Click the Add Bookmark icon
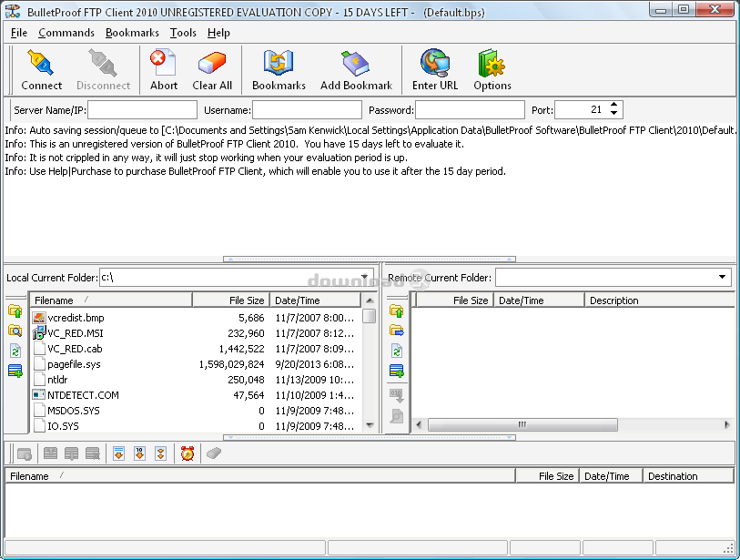740x560 pixels. coord(355,63)
